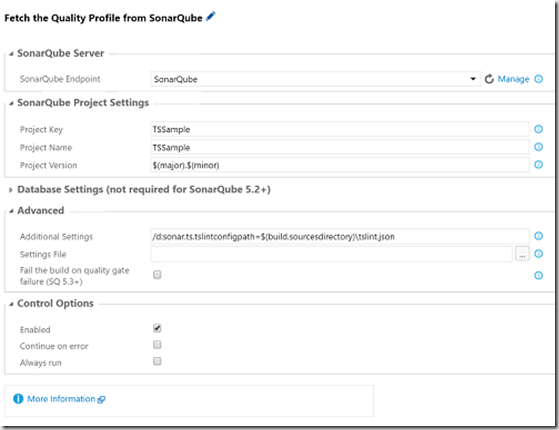This screenshot has height=430, width=559.
Task: Check the 'Fail the build on quality gate failure' box
Action: [x=157, y=275]
